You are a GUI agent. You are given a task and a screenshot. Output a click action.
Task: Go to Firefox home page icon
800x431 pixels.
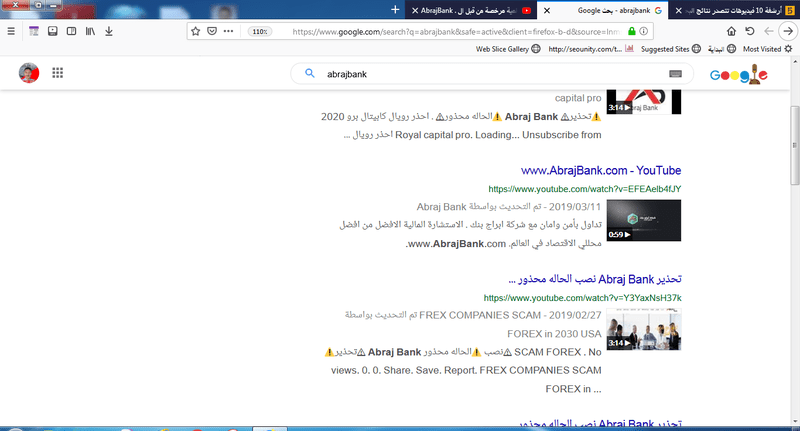731,31
